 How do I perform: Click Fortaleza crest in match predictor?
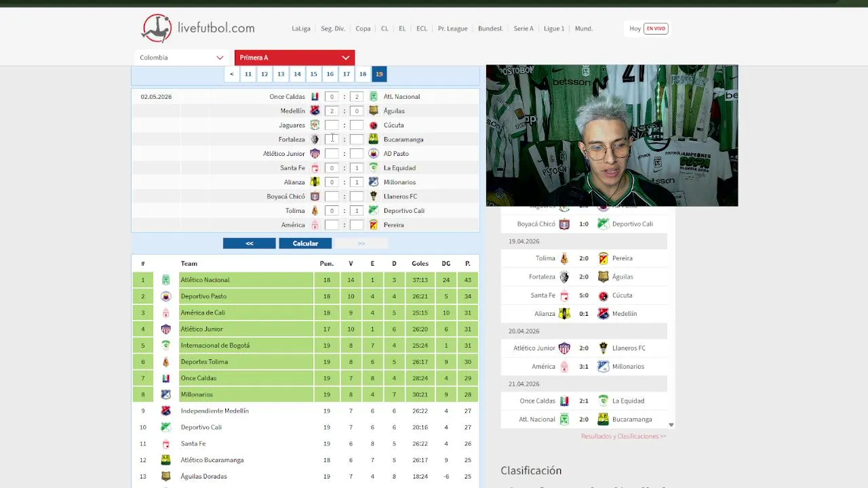click(x=315, y=140)
